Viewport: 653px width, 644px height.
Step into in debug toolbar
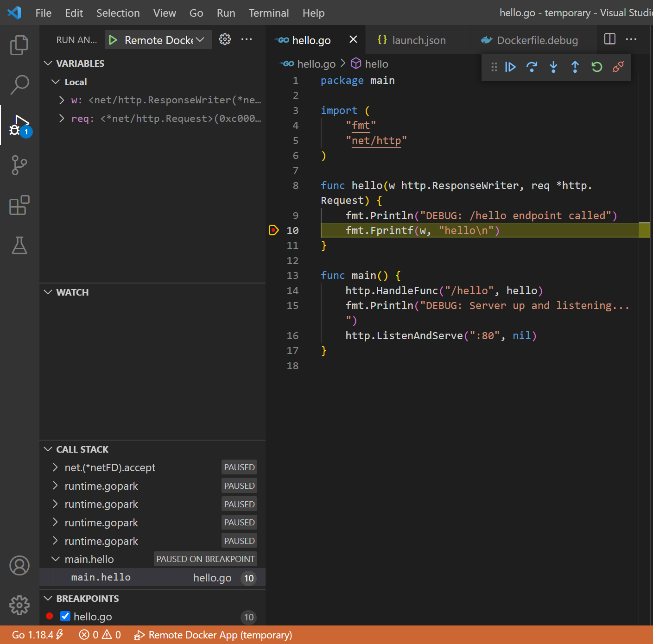click(x=553, y=67)
